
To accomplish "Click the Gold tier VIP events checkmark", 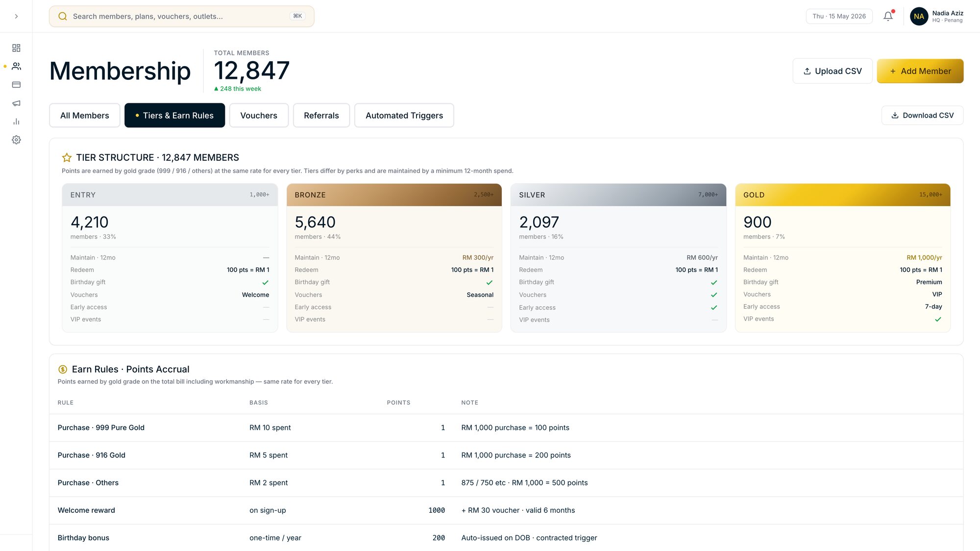I will pos(938,319).
